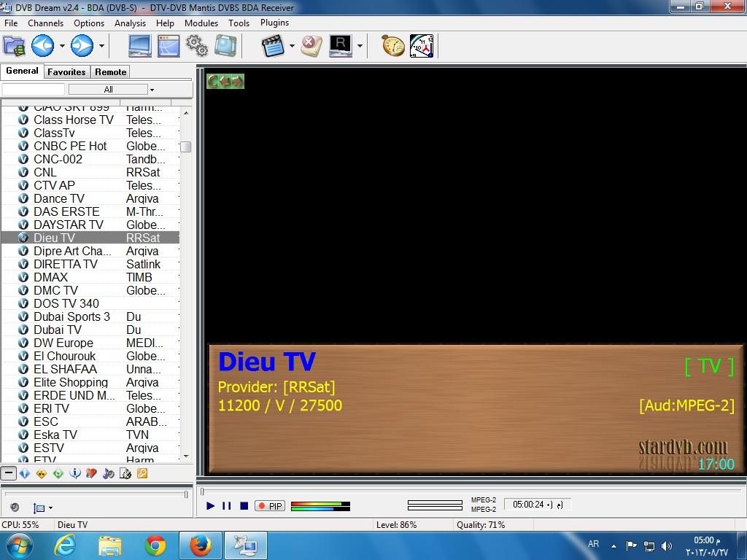The image size is (747, 560).
Task: Click the yellow diamond icon below list
Action: pos(42,473)
